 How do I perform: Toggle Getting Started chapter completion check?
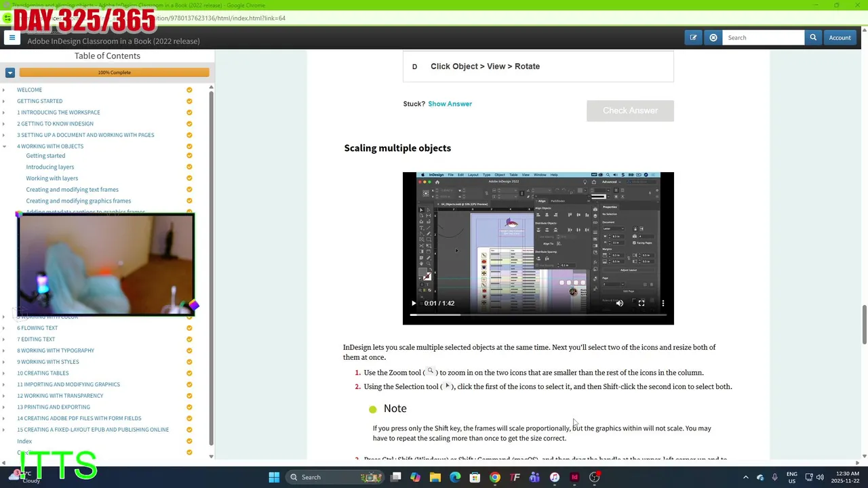click(x=189, y=101)
